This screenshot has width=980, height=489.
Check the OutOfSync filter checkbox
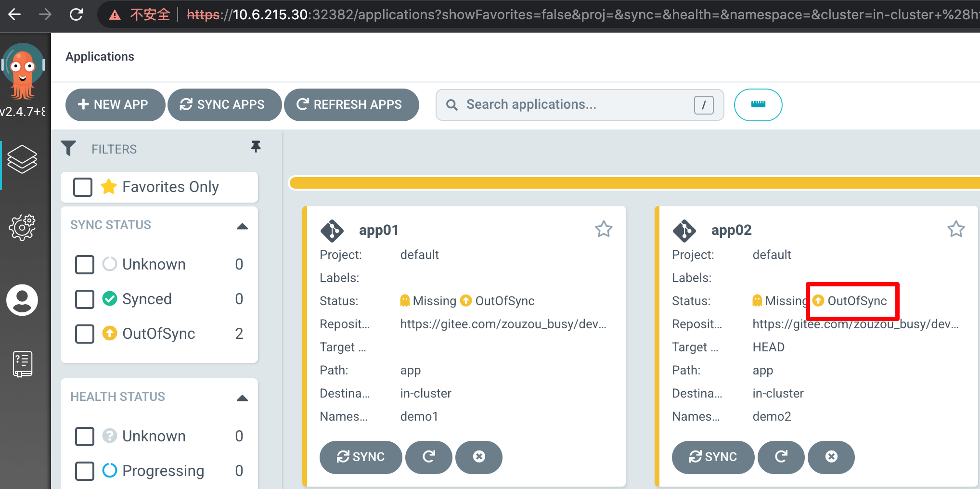85,334
